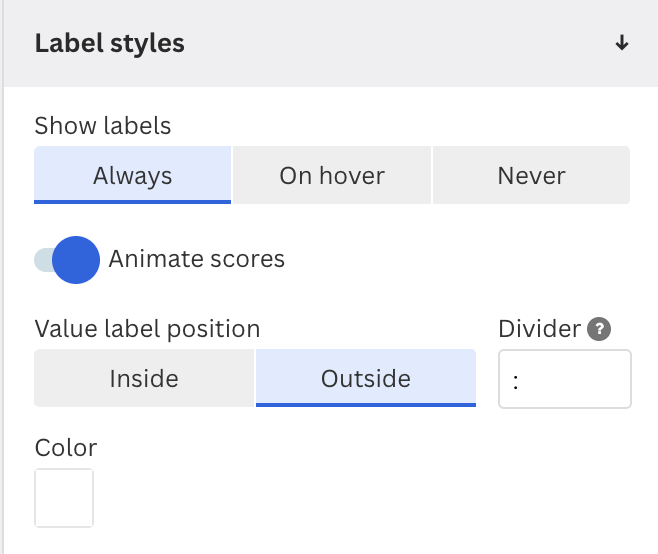Collapse the Label styles section heading
Image resolution: width=658 pixels, height=554 pixels.
(x=110, y=43)
